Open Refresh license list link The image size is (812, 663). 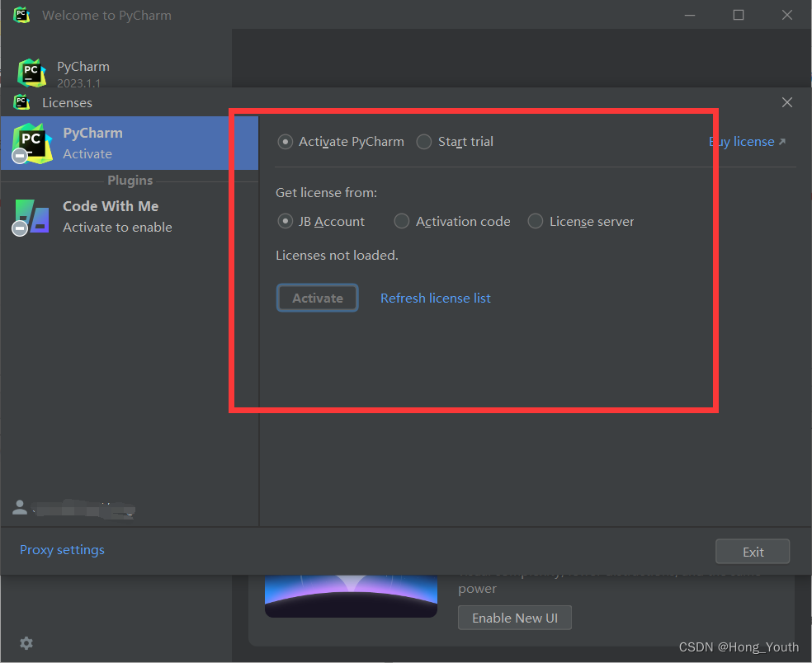[436, 299]
